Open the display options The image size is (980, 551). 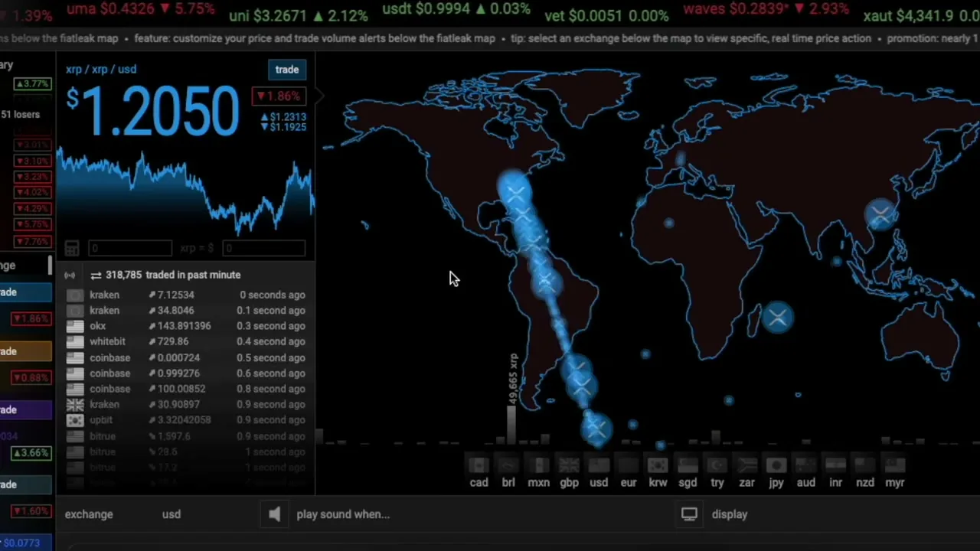pyautogui.click(x=730, y=514)
